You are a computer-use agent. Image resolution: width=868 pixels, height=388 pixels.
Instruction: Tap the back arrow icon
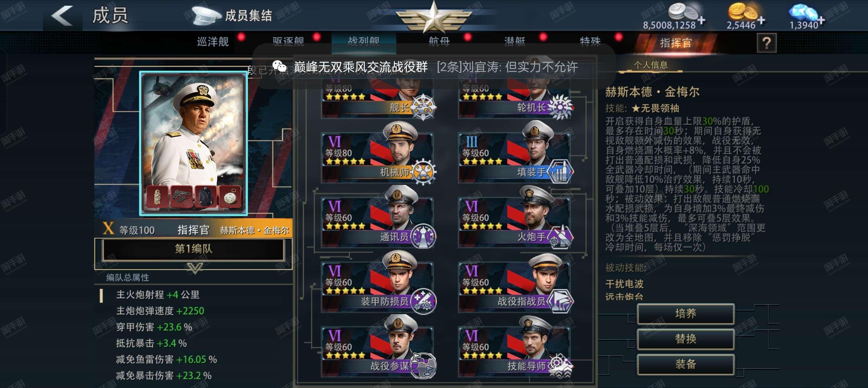point(62,16)
